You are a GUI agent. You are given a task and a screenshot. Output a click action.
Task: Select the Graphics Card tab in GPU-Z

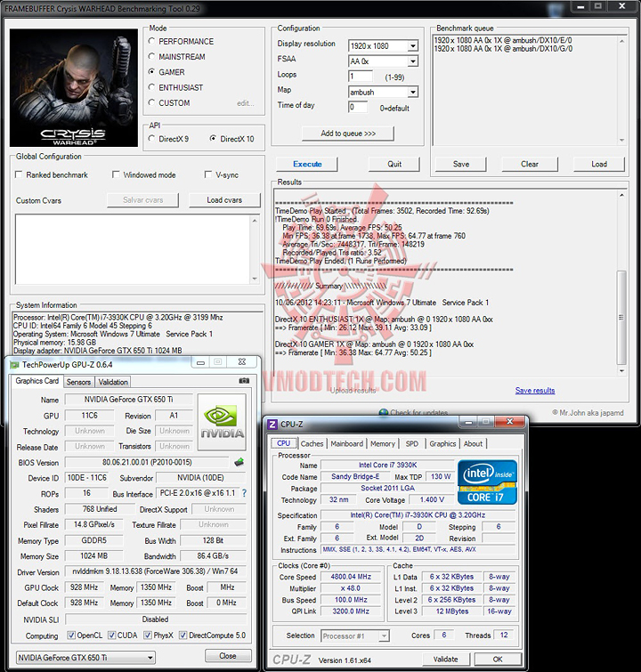click(37, 381)
